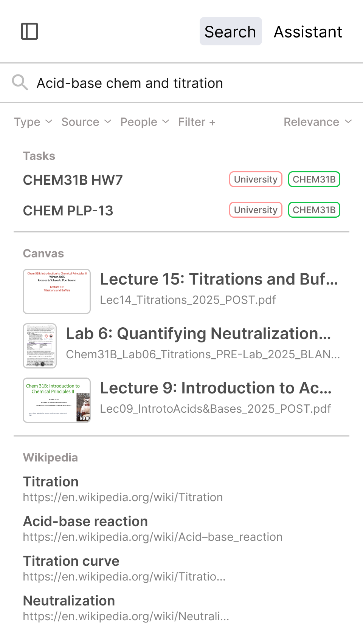
Task: Open Lecture 9 Introduction thumbnail preview
Action: [57, 400]
